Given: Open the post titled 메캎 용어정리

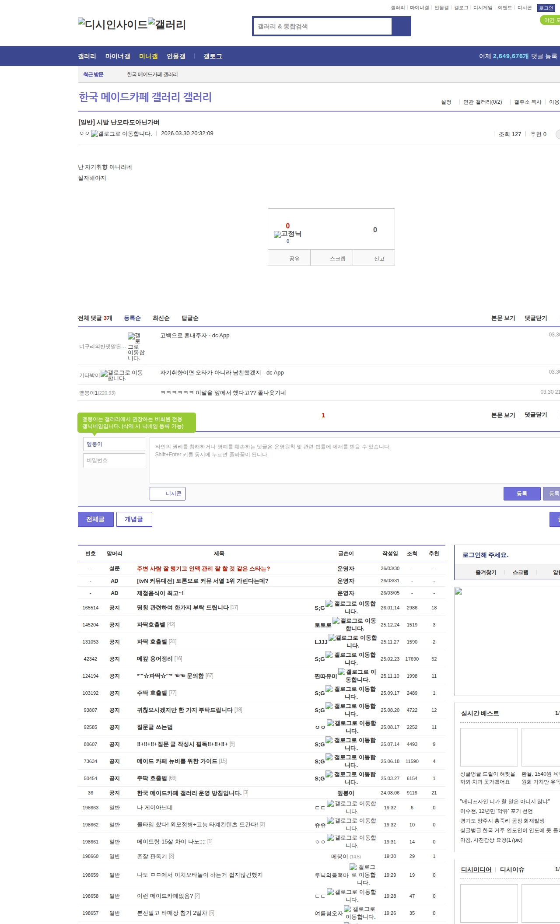Looking at the screenshot, I should point(154,659).
